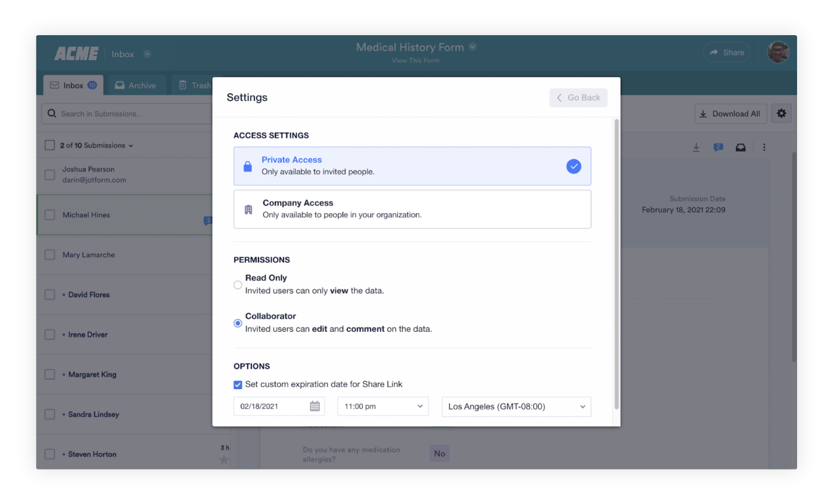This screenshot has height=504, width=834.
Task: Open the View This Form link
Action: pyautogui.click(x=415, y=60)
